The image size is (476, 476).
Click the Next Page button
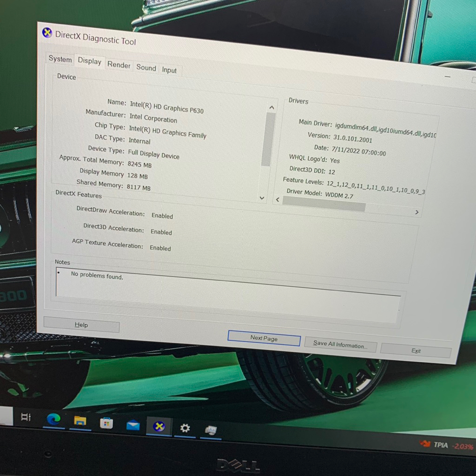(264, 338)
